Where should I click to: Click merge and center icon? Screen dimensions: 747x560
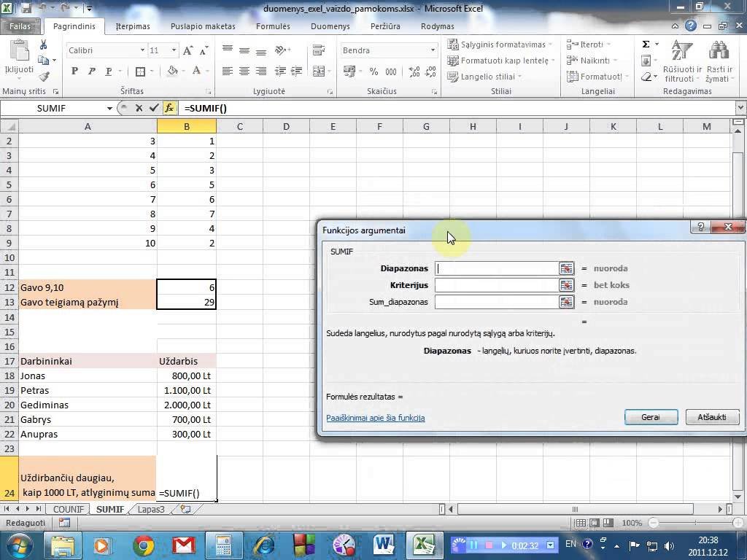pyautogui.click(x=318, y=71)
